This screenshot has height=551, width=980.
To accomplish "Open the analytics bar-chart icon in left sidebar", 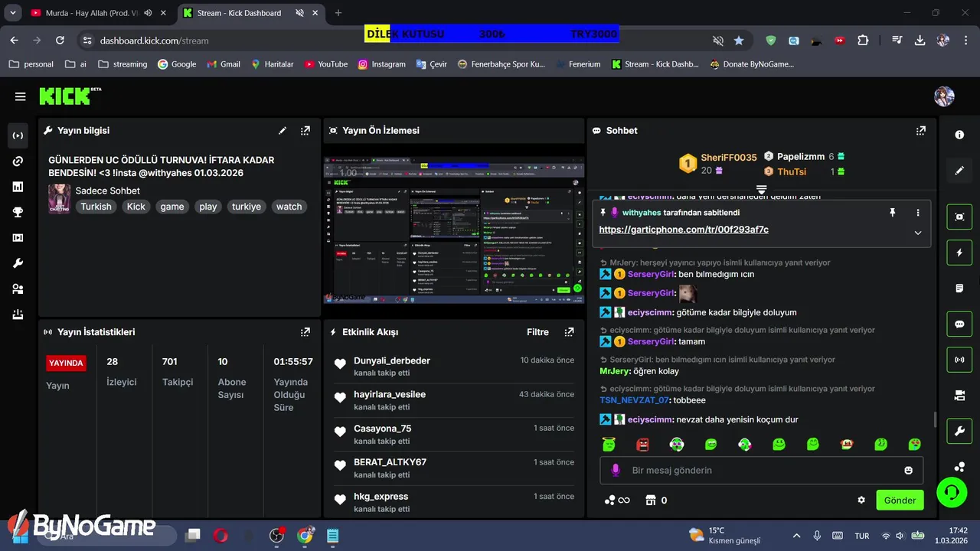I will click(x=18, y=187).
